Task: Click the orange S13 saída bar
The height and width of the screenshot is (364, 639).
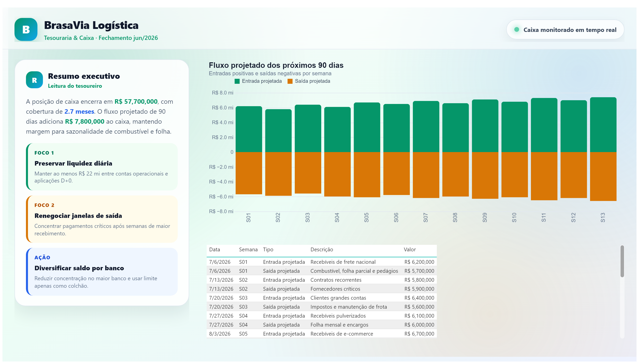Action: coord(603,177)
